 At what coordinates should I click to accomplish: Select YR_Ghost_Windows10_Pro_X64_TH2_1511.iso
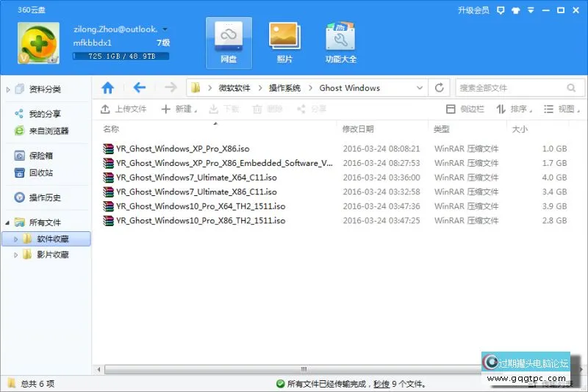201,206
